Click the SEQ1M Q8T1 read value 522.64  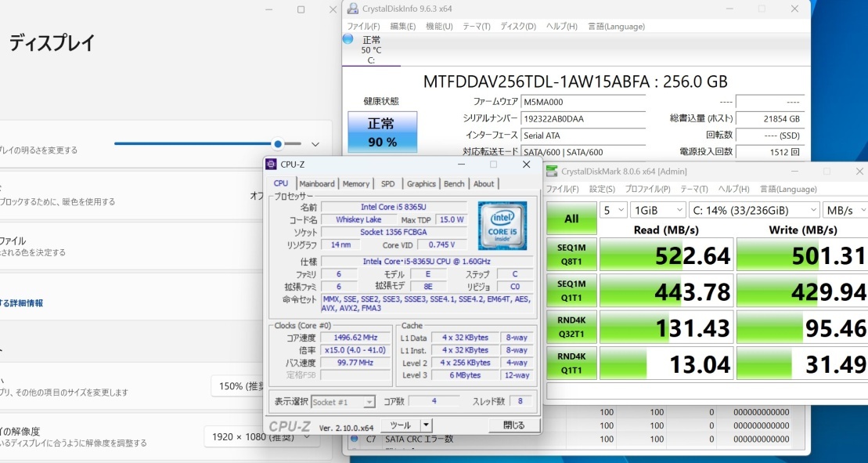(x=667, y=255)
